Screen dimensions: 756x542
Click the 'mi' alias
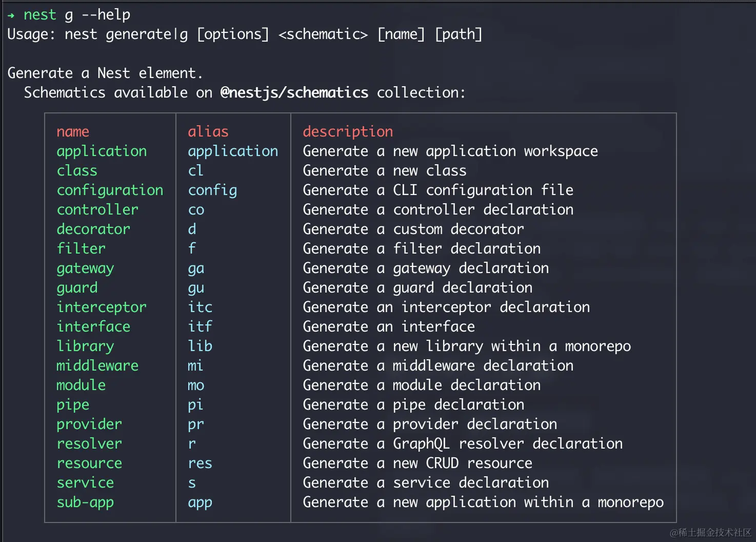(x=195, y=366)
